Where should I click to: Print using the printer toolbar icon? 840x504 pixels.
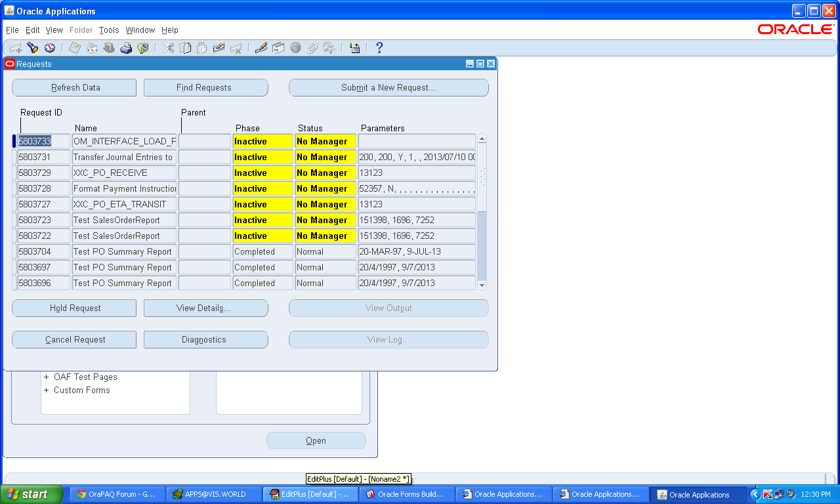click(126, 48)
